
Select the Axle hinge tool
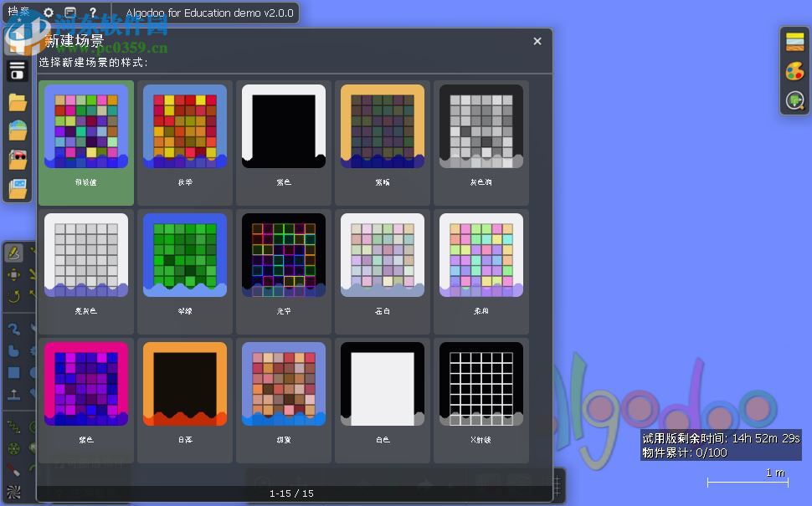(13, 448)
